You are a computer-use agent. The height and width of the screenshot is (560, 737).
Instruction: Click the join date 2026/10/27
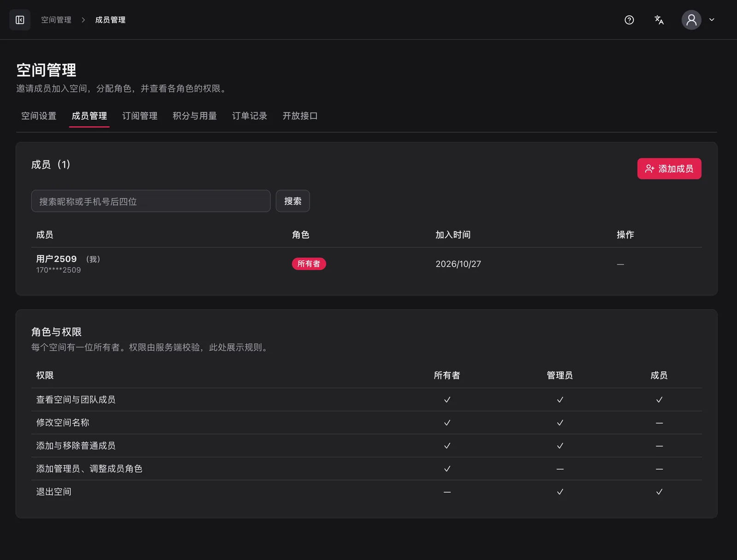458,264
